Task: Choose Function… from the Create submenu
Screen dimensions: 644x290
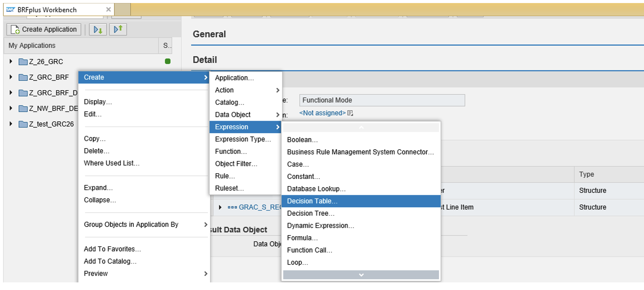Action: click(x=245, y=151)
